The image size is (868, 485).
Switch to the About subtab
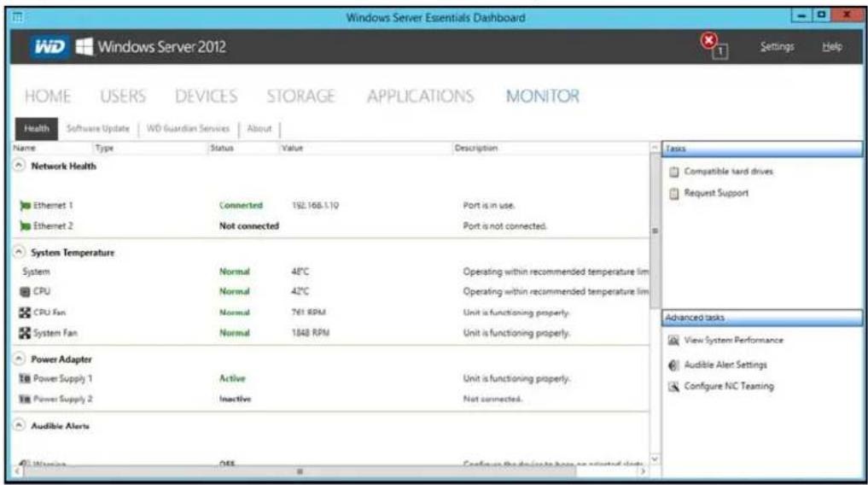pos(259,128)
